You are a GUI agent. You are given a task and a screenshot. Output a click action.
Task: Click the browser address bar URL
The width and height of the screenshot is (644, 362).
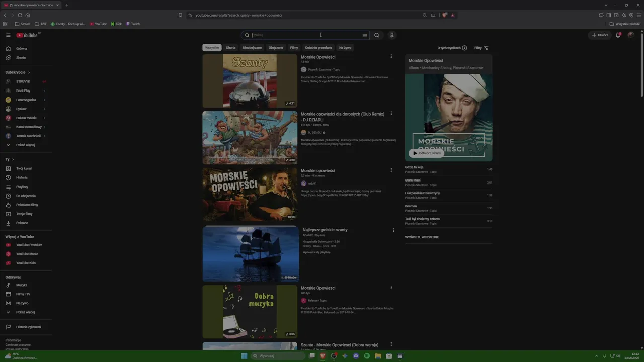(238, 15)
